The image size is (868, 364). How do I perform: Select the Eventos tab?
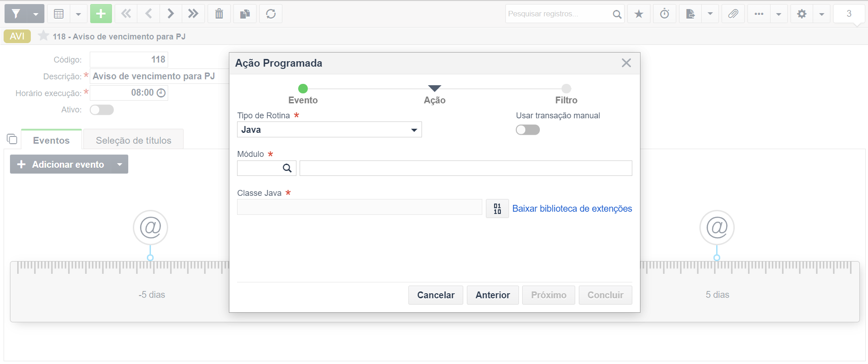[51, 140]
